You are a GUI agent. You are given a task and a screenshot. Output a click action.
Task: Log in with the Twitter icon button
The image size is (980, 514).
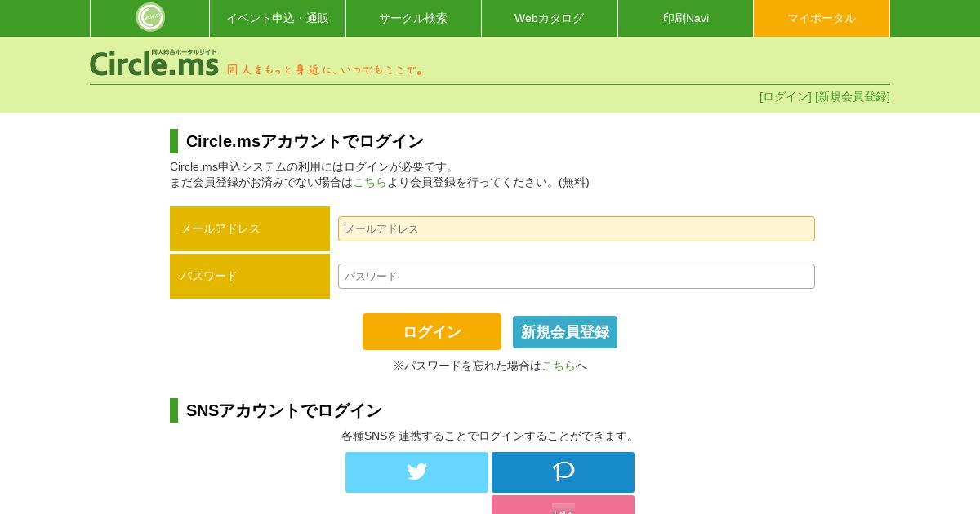416,472
